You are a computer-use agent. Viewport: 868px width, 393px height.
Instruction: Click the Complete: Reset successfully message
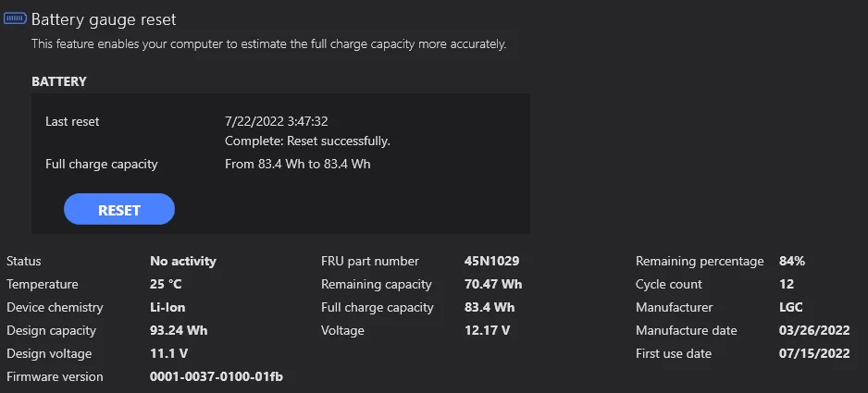tap(307, 141)
